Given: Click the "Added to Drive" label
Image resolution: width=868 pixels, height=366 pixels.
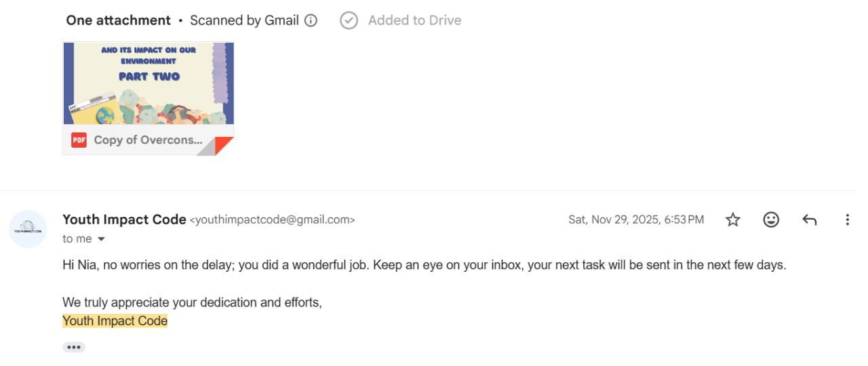Looking at the screenshot, I should pos(414,20).
